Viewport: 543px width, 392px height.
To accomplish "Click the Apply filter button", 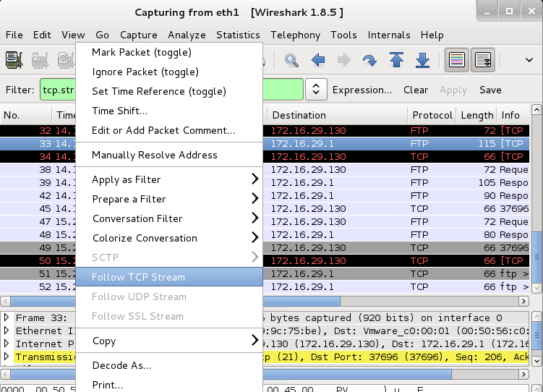I will tap(453, 90).
